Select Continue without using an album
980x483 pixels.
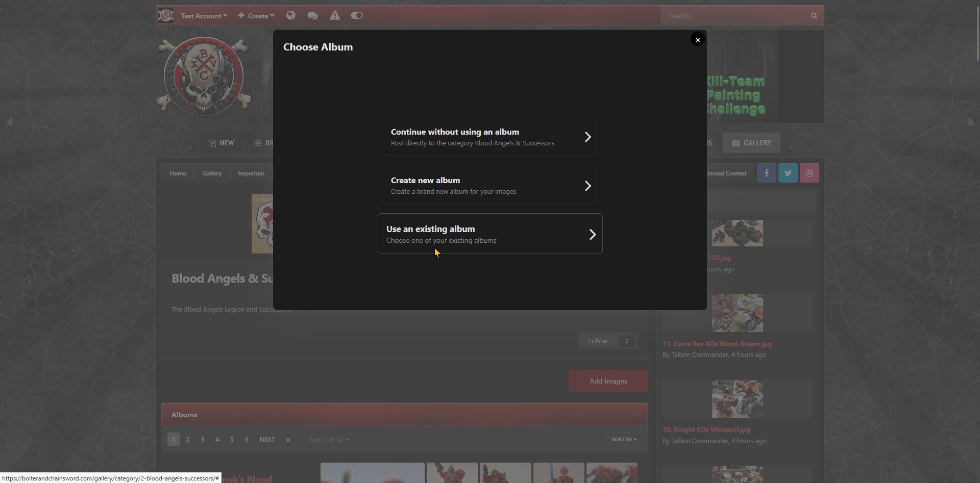click(x=490, y=137)
